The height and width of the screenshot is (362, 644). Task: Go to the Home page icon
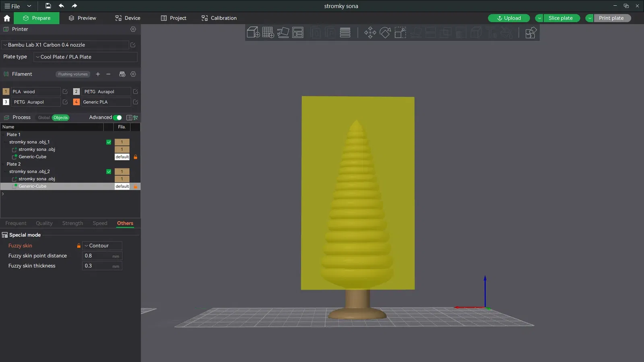[7, 18]
